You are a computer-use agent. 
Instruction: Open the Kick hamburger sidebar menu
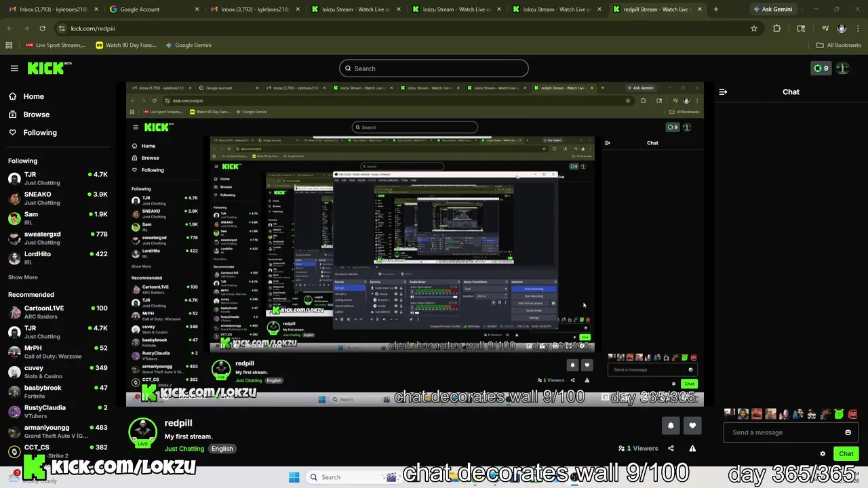tap(14, 68)
